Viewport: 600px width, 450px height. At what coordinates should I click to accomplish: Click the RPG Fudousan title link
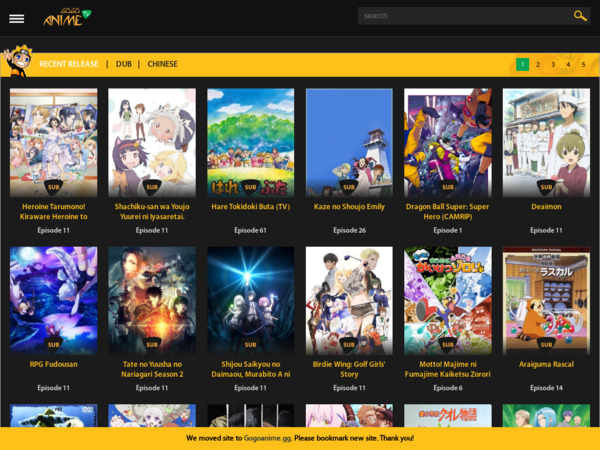point(54,364)
